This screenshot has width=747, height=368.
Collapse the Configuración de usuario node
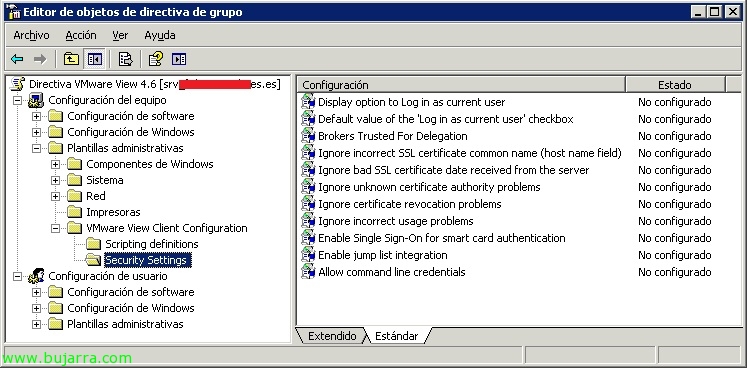coord(18,276)
